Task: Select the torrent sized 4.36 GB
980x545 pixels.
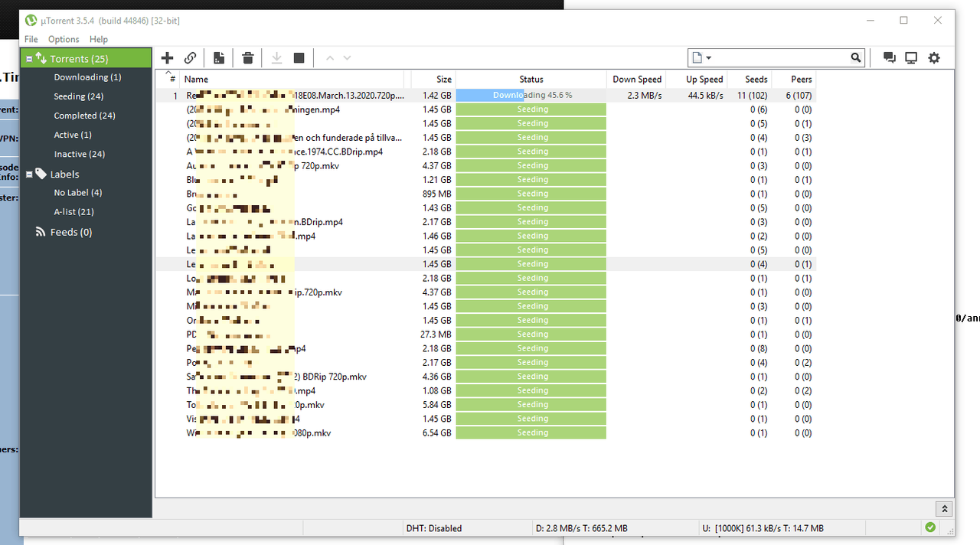Action: pyautogui.click(x=486, y=377)
